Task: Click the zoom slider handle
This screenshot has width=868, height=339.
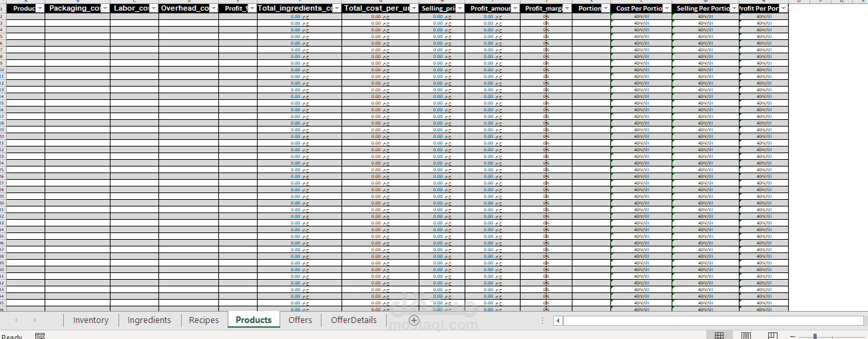Action: (x=814, y=336)
